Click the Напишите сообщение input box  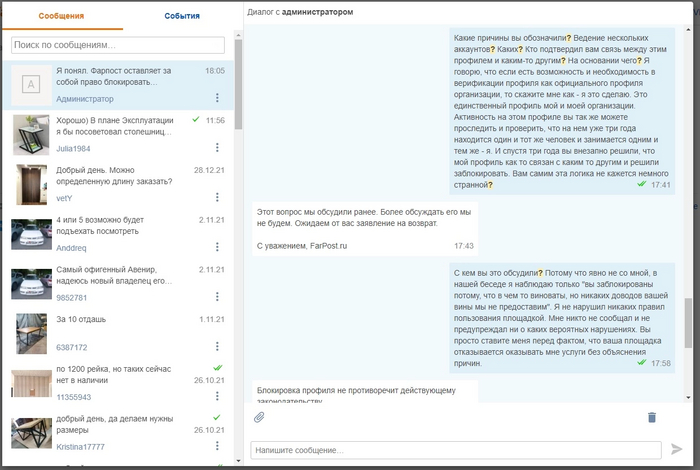(455, 450)
